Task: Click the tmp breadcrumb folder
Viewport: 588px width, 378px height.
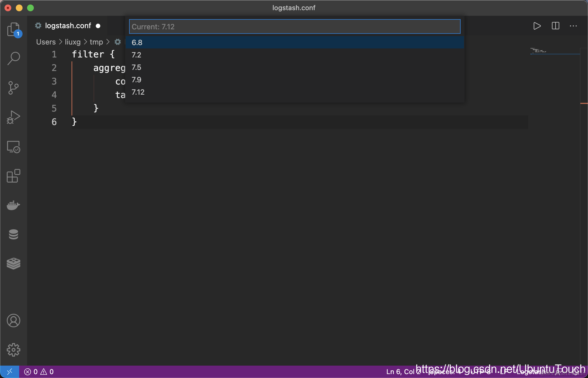Action: point(96,42)
